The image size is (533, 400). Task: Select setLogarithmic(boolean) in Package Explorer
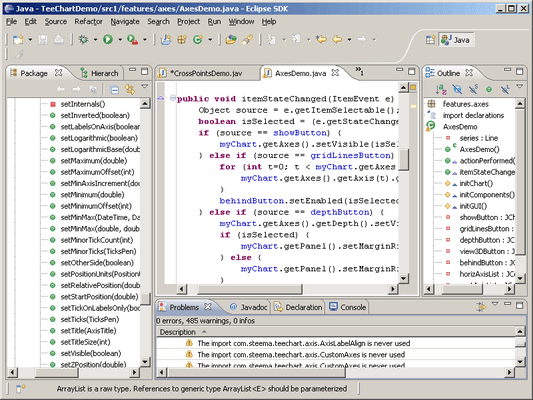pos(99,138)
